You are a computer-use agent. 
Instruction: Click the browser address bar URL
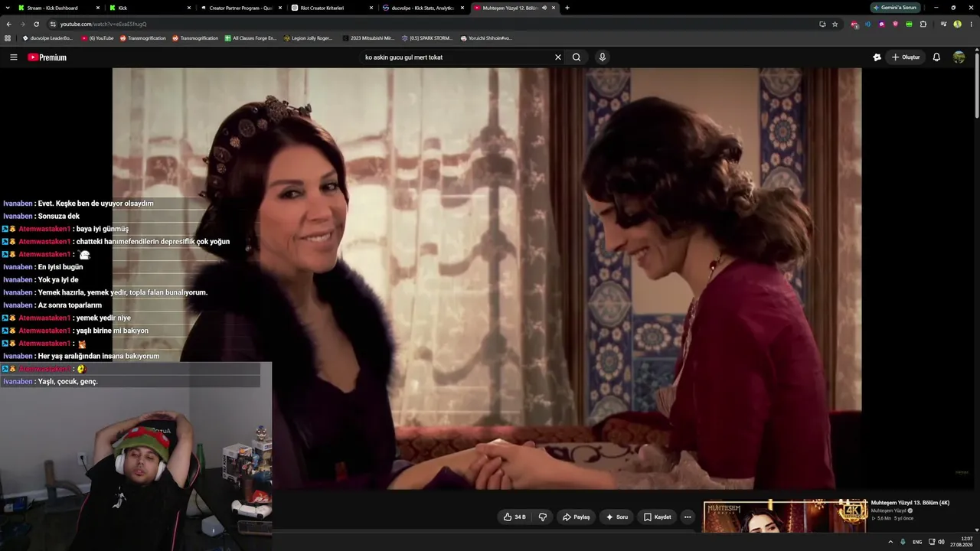click(103, 24)
